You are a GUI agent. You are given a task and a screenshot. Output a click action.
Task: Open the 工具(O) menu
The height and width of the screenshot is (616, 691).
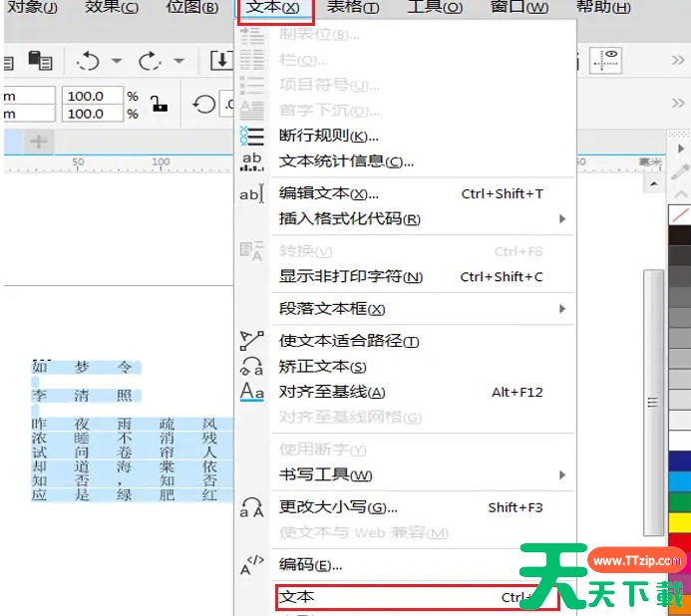(436, 7)
